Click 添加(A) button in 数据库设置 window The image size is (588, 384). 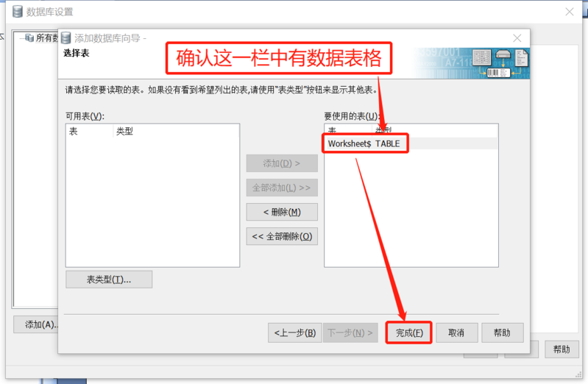coord(37,324)
